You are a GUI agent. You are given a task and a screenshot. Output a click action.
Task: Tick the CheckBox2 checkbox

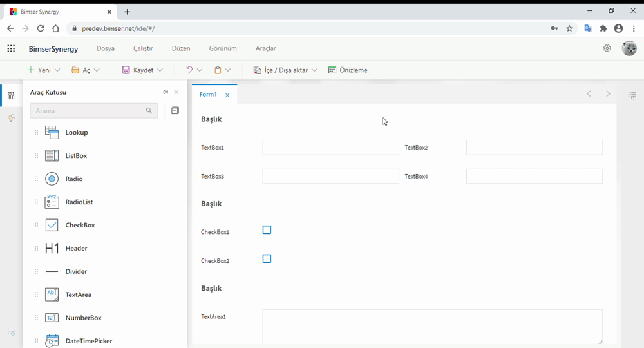coord(267,259)
